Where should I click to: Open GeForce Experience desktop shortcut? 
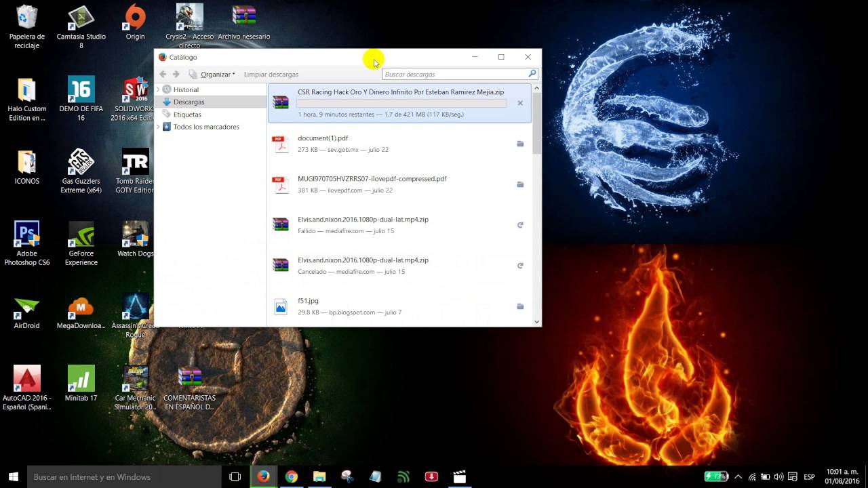click(81, 244)
